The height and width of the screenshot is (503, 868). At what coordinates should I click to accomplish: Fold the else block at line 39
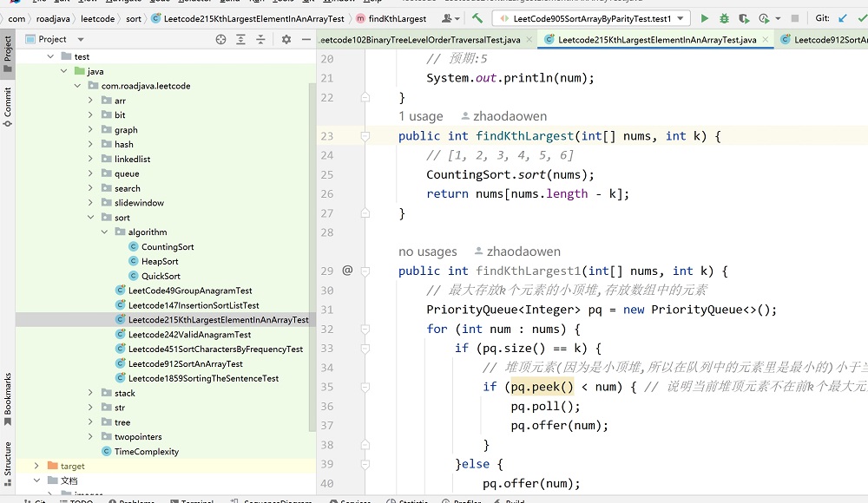click(365, 464)
